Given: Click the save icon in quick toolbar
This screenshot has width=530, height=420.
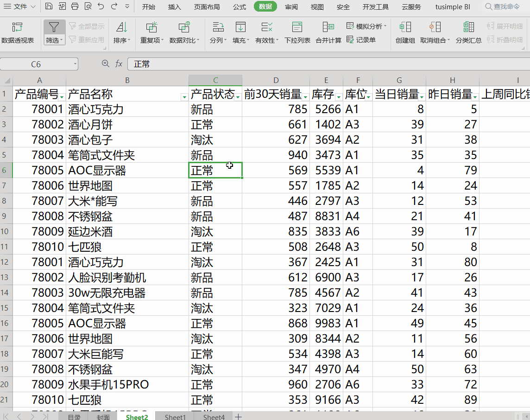Looking at the screenshot, I should 49,6.
